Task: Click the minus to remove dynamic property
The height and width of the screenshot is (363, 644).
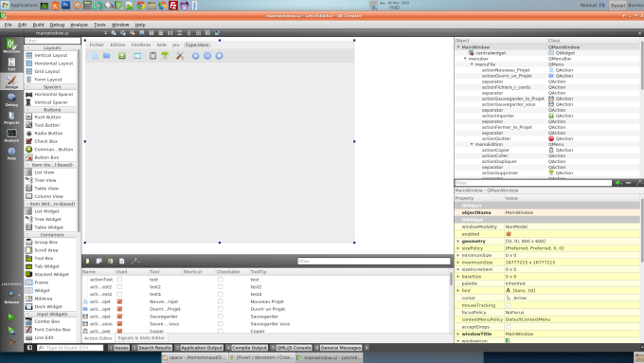Action: tap(629, 183)
